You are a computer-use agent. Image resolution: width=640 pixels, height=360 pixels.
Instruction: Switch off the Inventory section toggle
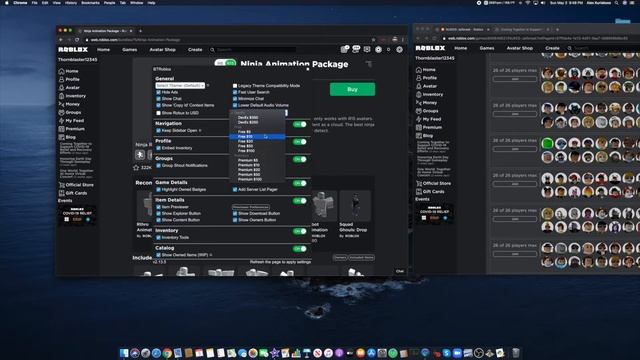click(300, 231)
